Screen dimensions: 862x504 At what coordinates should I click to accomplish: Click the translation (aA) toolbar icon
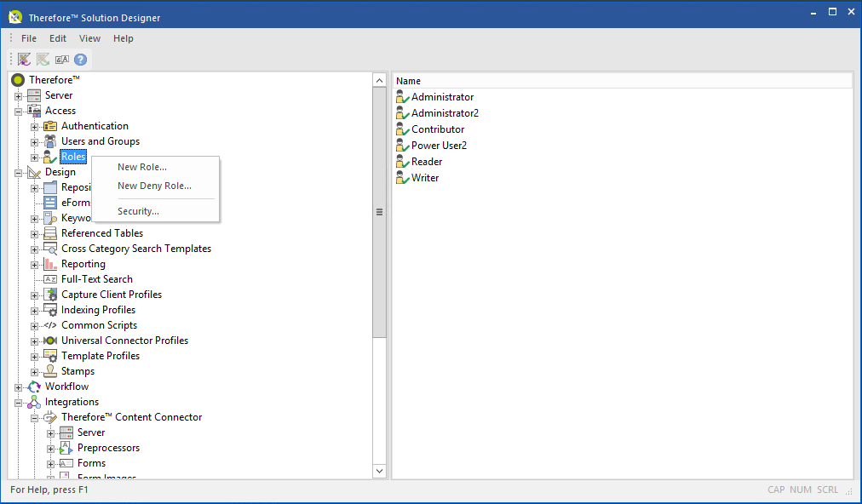61,59
